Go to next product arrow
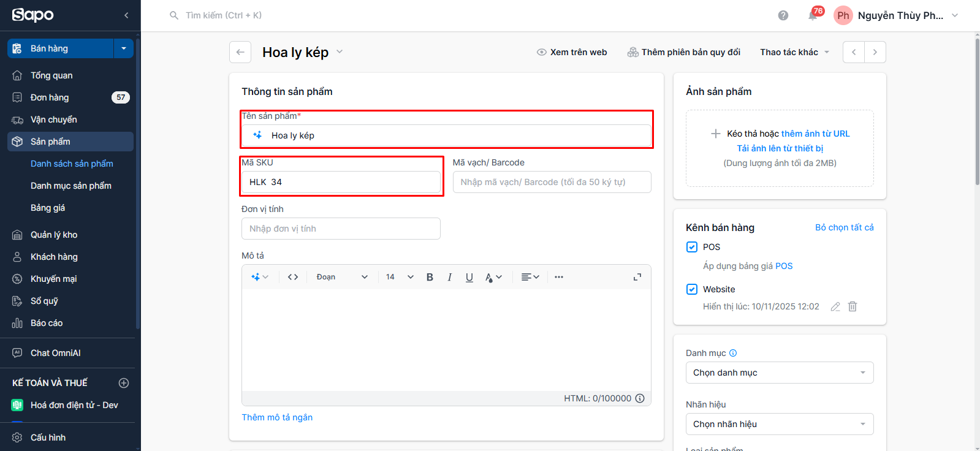980x451 pixels. [x=875, y=52]
